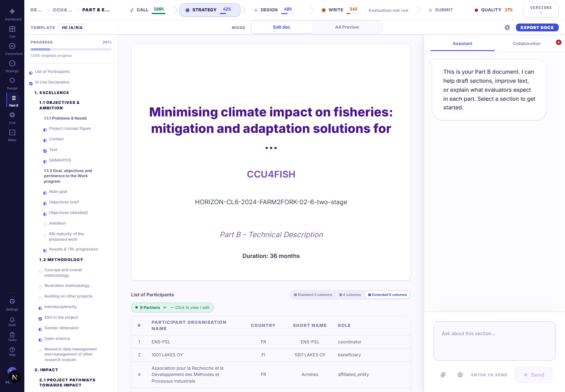Click the List of Participants status icon
The width and height of the screenshot is (565, 392).
click(x=31, y=73)
